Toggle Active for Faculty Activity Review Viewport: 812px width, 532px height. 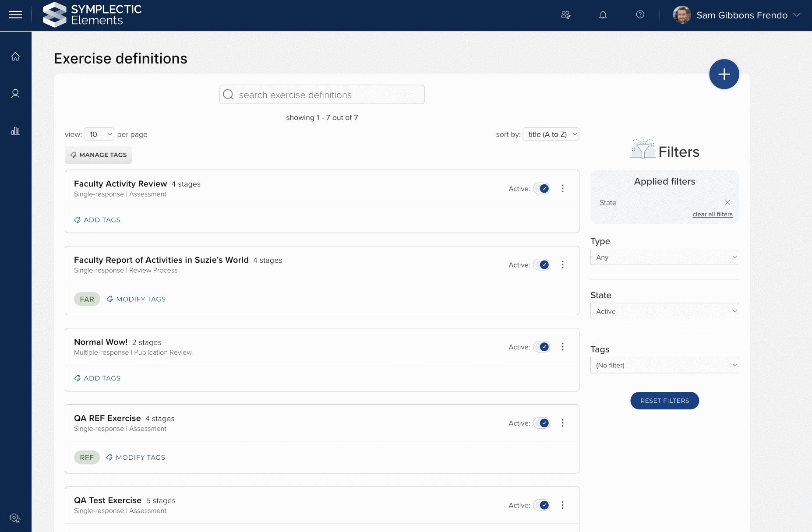point(542,189)
